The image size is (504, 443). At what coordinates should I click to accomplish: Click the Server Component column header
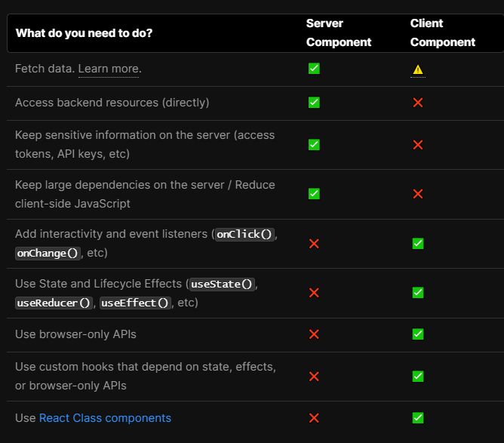pyautogui.click(x=339, y=32)
